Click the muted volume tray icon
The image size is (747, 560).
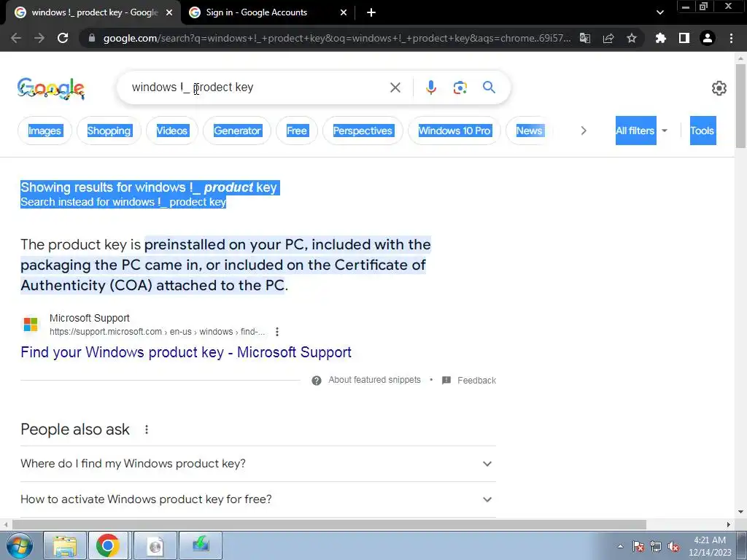673,547
